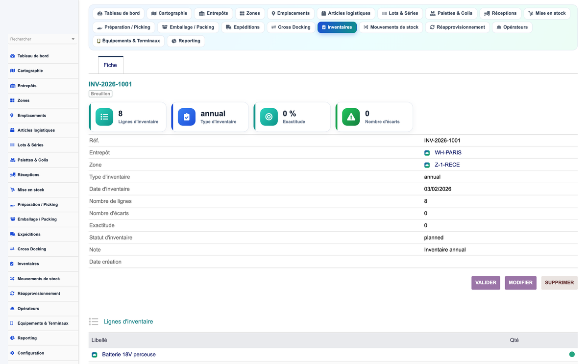Click the VALIDER button
Viewport: 588px width, 364px height.
(486, 283)
